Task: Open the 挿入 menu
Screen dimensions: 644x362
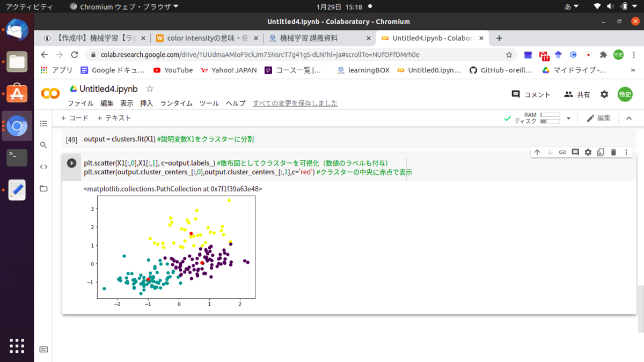Action: [147, 104]
